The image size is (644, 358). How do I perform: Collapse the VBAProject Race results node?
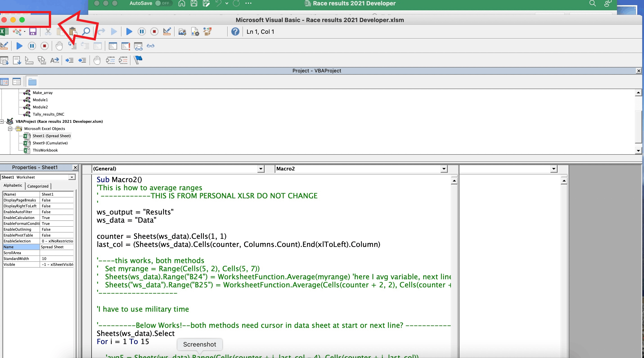pyautogui.click(x=2, y=121)
